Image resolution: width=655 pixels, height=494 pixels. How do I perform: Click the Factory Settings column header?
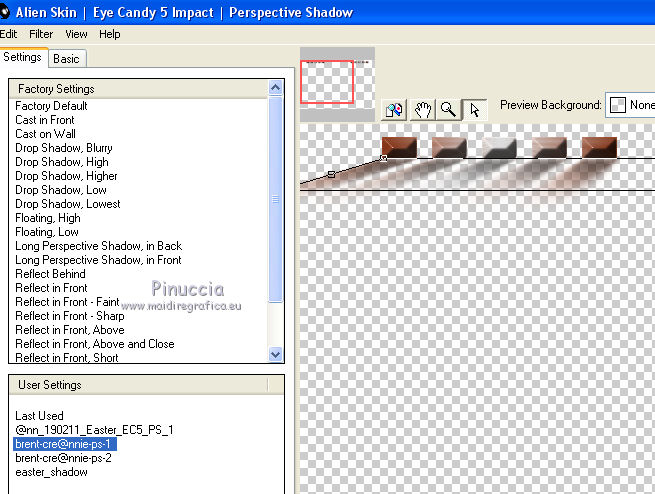(x=139, y=89)
